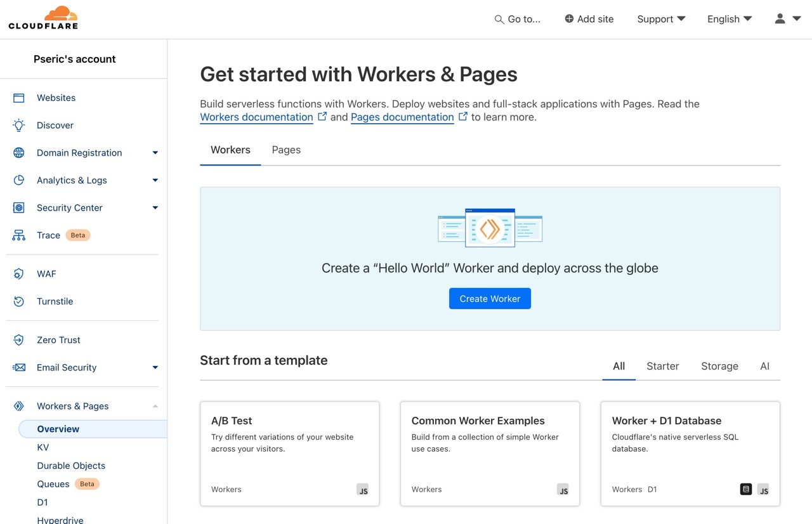Viewport: 812px width, 524px height.
Task: Open the Workers documentation link
Action: coord(256,117)
